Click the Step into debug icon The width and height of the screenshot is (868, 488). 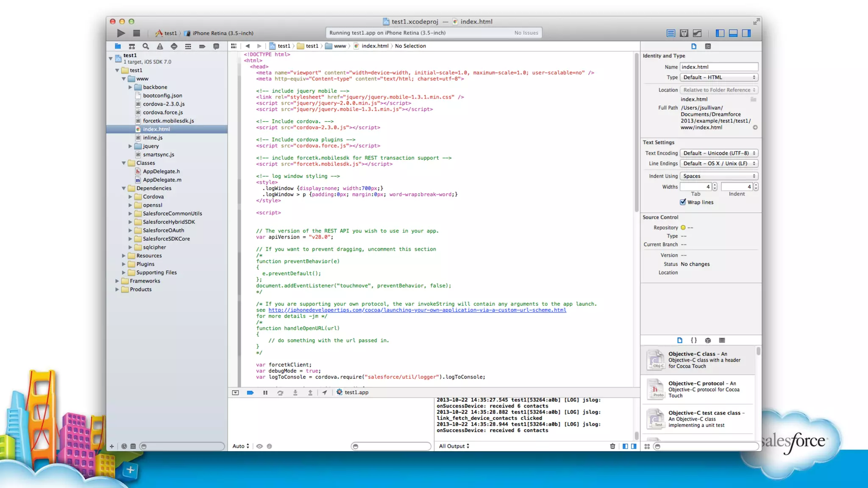coord(295,393)
